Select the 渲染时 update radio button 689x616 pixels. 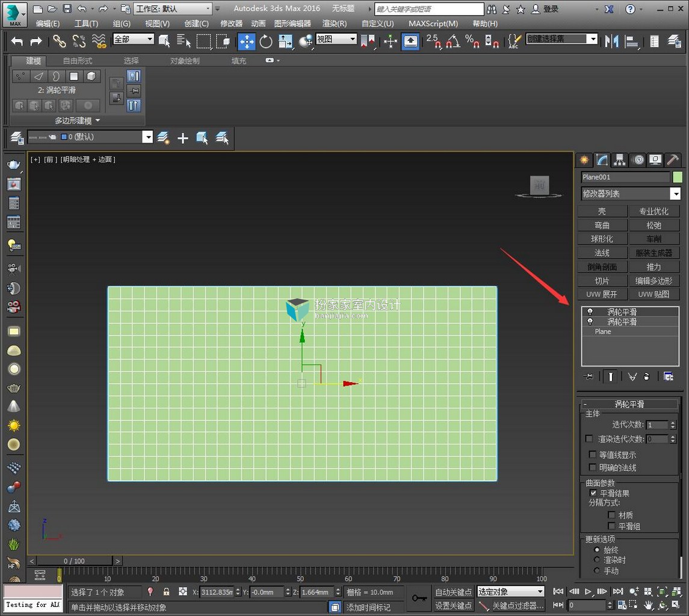(597, 560)
